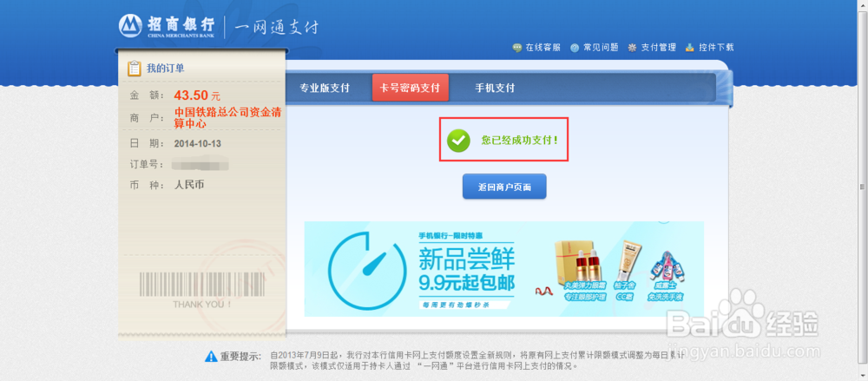Click the 一网通支付 title text
Viewport: 868px width, 381px height.
(x=276, y=27)
